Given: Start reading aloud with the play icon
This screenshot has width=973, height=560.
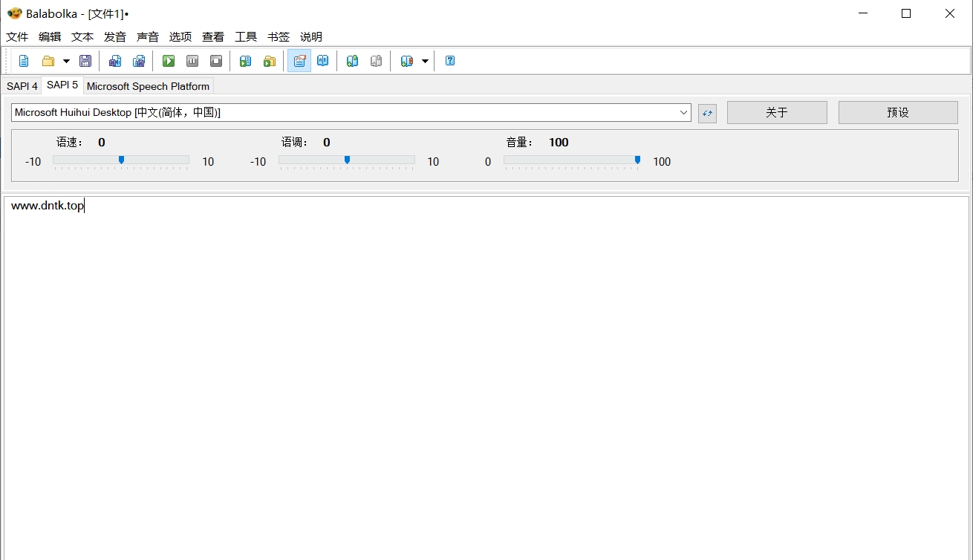Looking at the screenshot, I should click(169, 61).
